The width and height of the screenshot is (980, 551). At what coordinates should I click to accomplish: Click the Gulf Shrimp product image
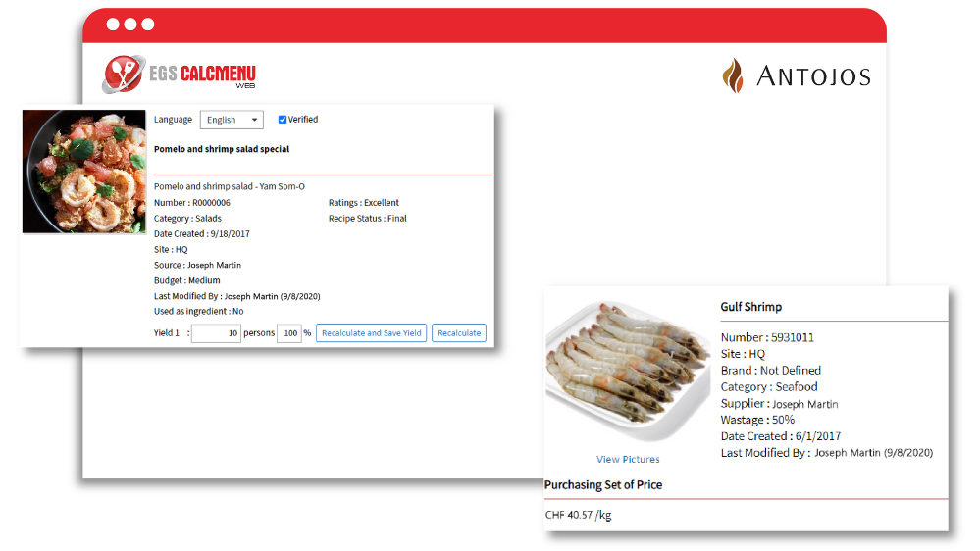pos(628,371)
